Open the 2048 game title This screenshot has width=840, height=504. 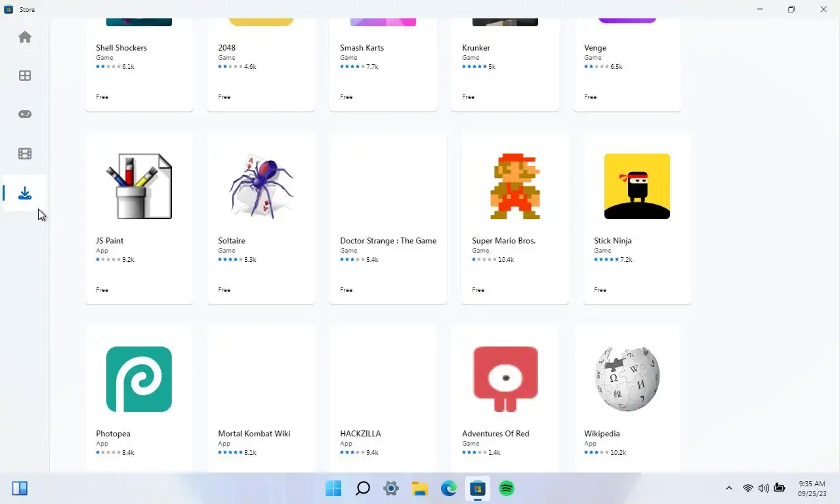pos(226,48)
